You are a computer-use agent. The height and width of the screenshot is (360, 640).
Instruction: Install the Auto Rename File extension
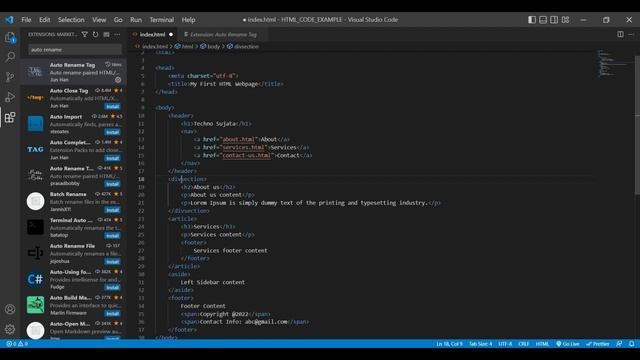click(x=112, y=262)
